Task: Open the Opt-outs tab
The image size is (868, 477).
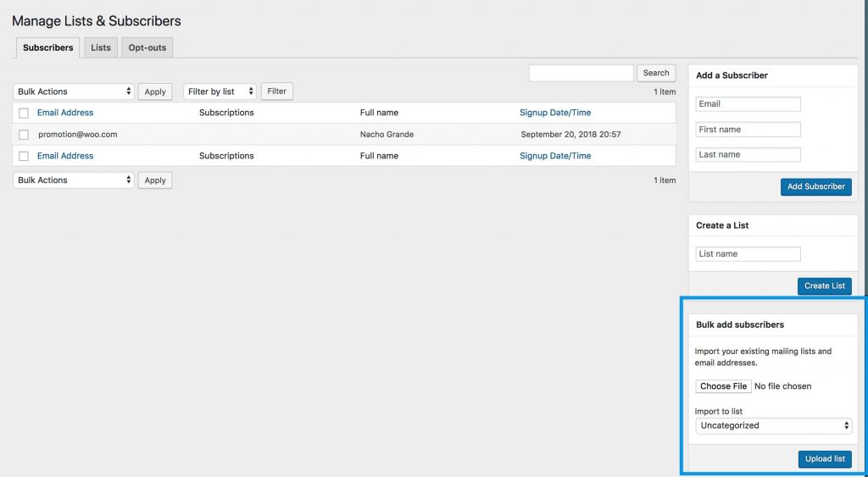Action: click(x=147, y=47)
